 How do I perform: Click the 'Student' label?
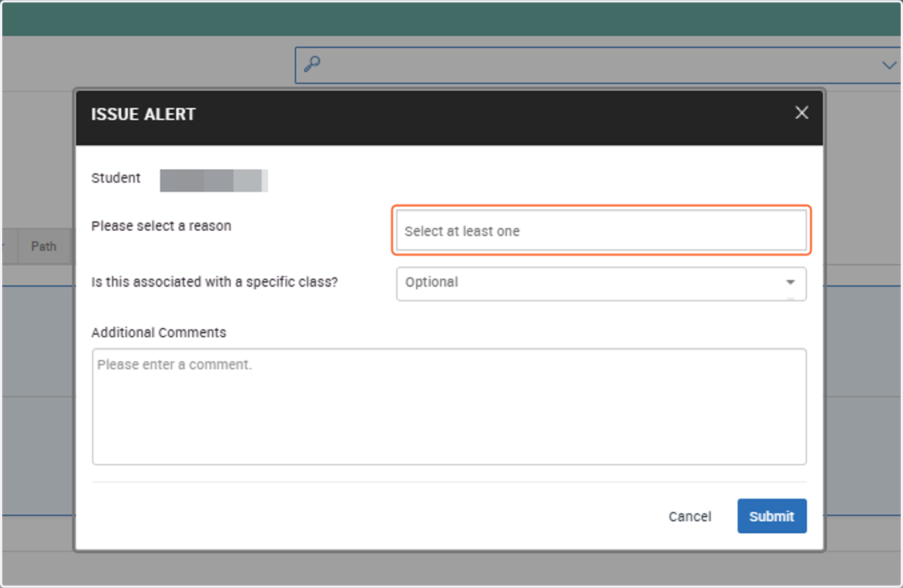116,178
